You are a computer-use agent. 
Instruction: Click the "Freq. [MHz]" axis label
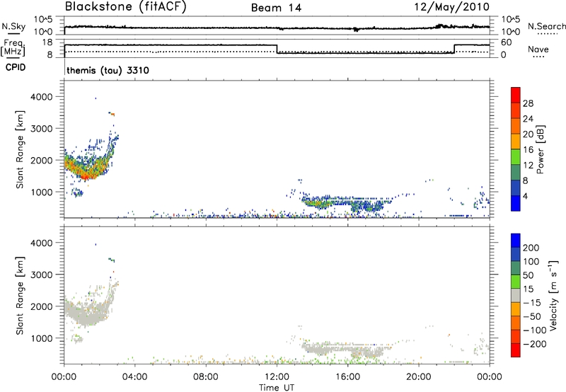(13, 47)
